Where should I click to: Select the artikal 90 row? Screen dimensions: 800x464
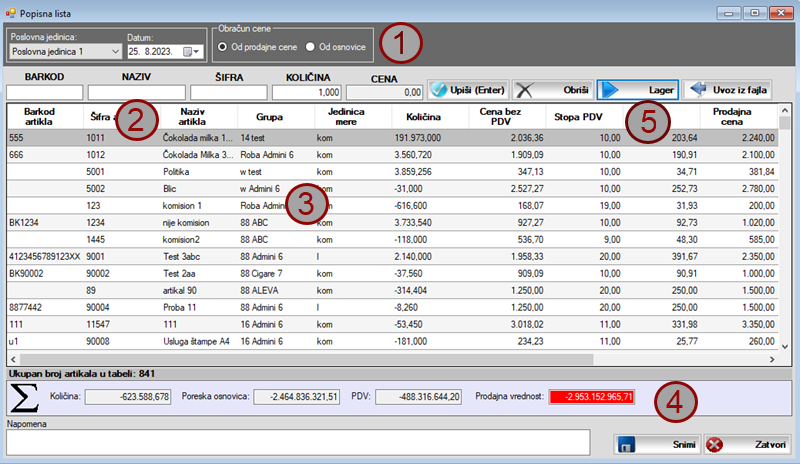click(393, 290)
